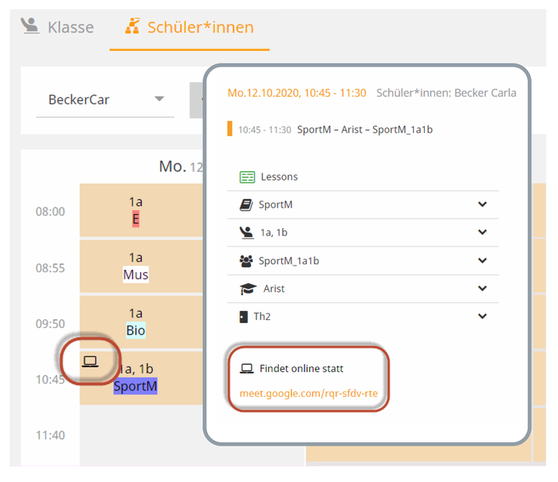Select the Schüler*innen tab
Viewport: 558px width, 482px height.
tap(189, 27)
